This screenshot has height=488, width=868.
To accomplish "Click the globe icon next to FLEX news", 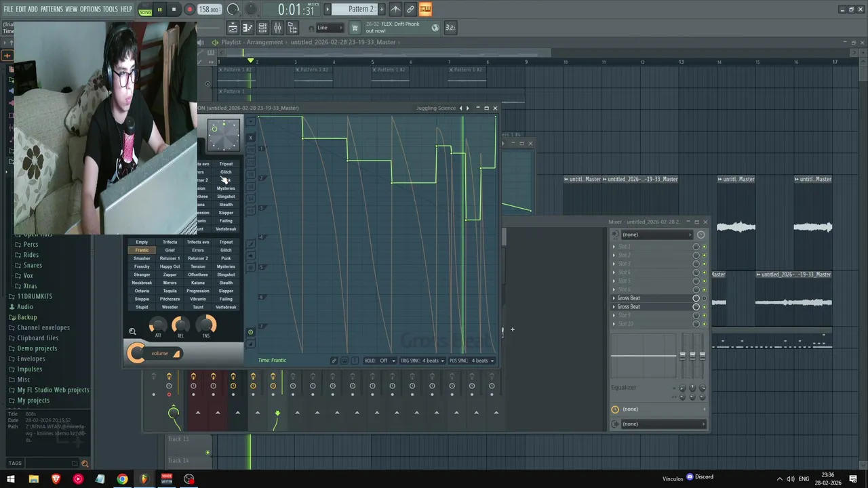I will (x=435, y=28).
